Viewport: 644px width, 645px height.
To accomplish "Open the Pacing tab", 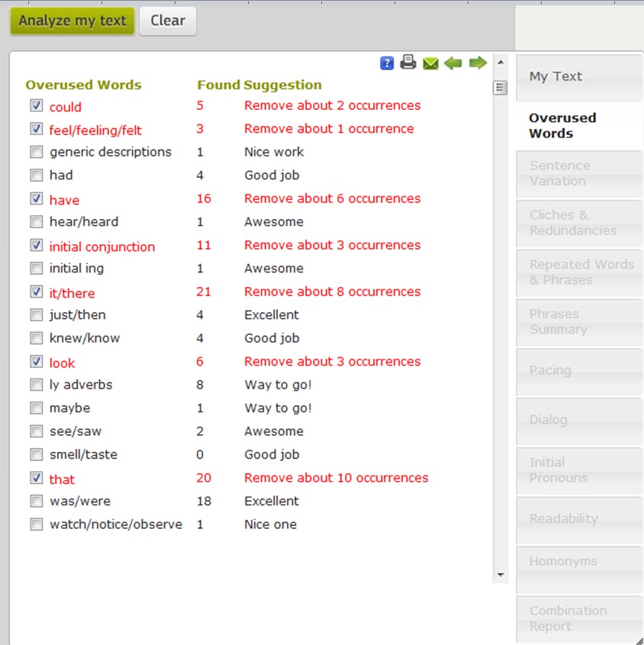I will [x=578, y=371].
